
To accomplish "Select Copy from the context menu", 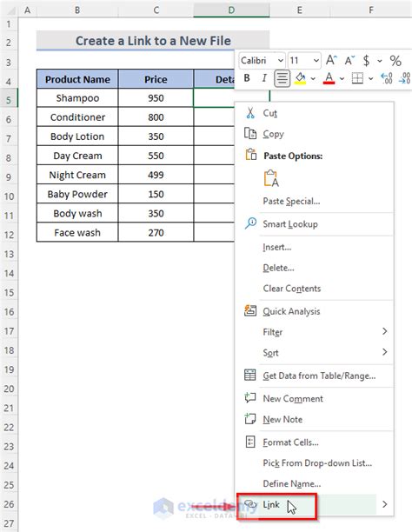I will [x=315, y=134].
